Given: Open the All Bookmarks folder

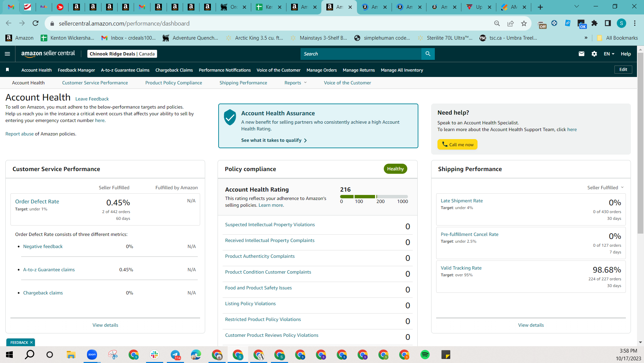Looking at the screenshot, I should click(x=617, y=38).
